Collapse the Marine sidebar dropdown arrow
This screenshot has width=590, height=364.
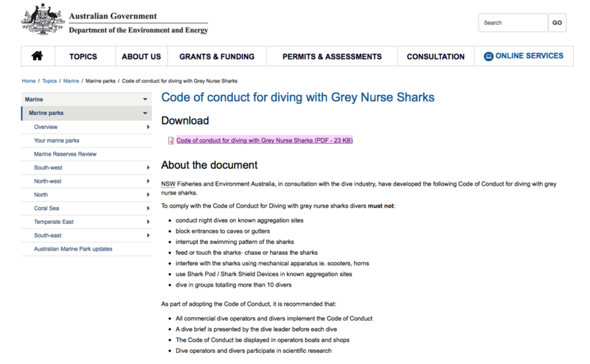(145, 99)
